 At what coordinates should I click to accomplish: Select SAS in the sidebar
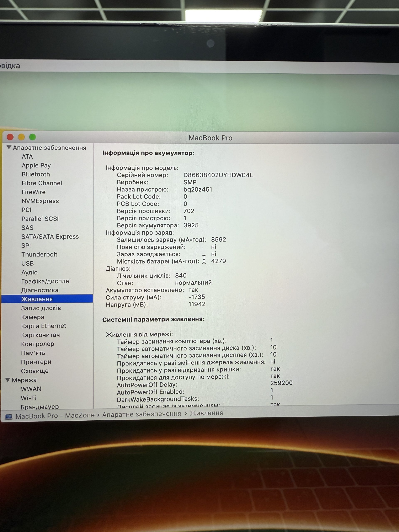27,228
